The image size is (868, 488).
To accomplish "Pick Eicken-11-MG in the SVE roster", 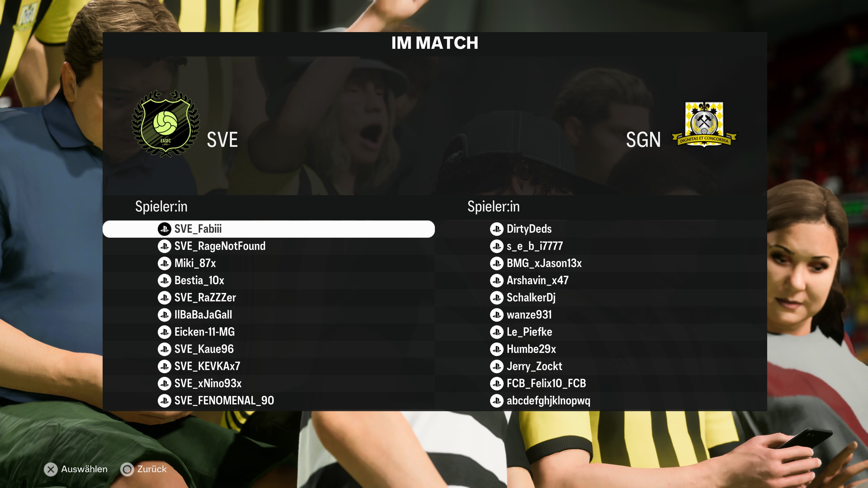I will point(269,332).
